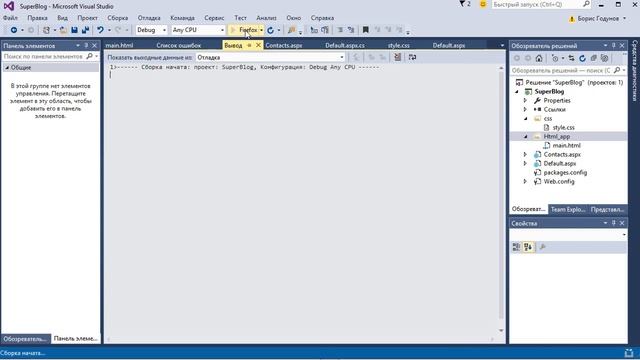Click the comment selection toolbar icon
This screenshot has width=640, height=360.
(x=340, y=30)
